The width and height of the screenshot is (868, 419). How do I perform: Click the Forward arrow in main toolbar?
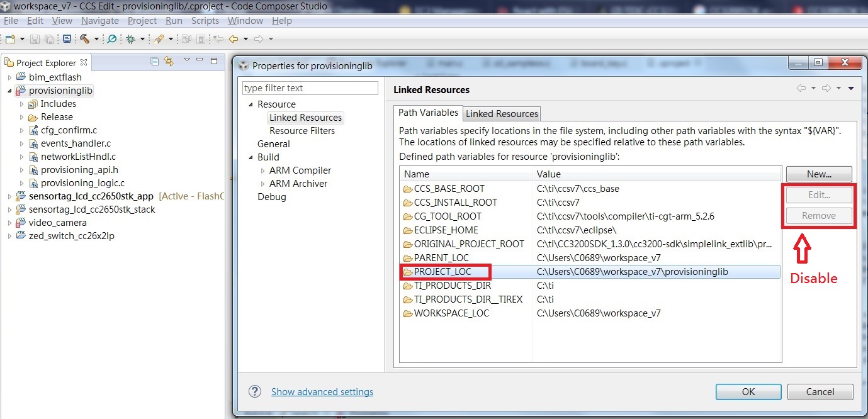259,39
